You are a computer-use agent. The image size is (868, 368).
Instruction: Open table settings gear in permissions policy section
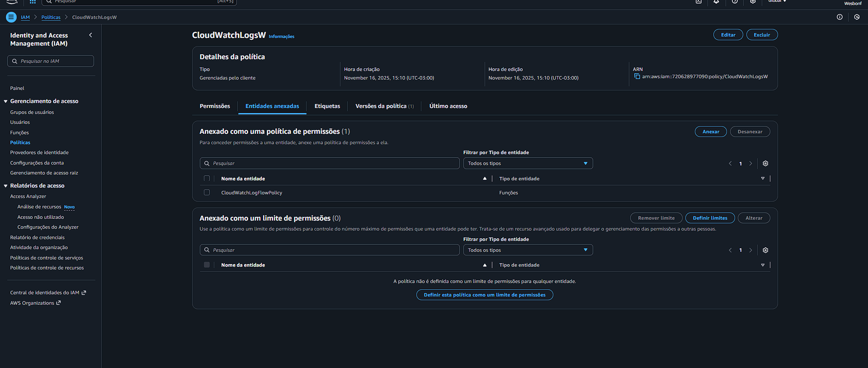click(765, 164)
